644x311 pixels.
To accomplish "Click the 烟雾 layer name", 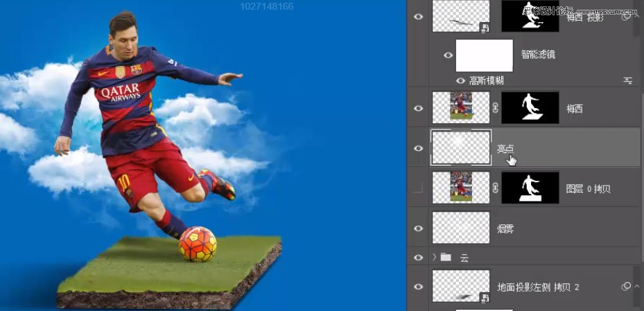I will coord(505,229).
